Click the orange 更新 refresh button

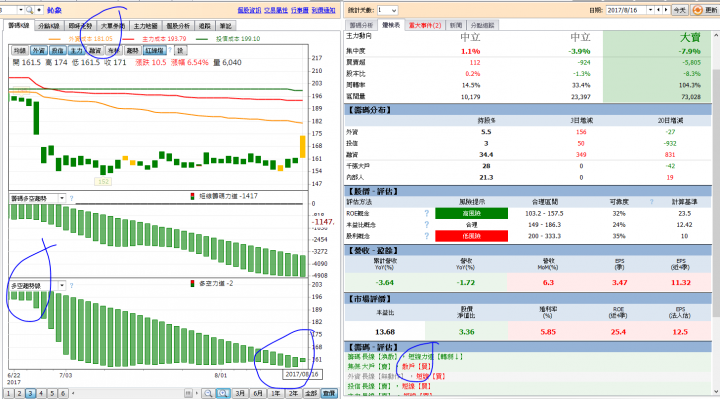[705, 10]
